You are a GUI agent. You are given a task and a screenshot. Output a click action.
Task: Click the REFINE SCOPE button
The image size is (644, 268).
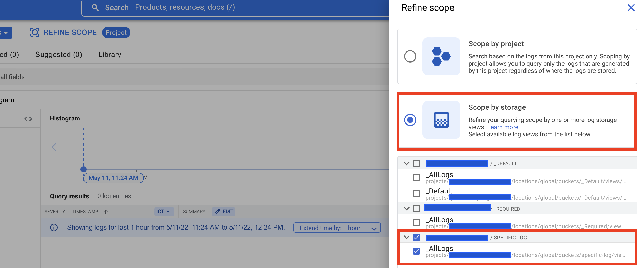click(64, 33)
